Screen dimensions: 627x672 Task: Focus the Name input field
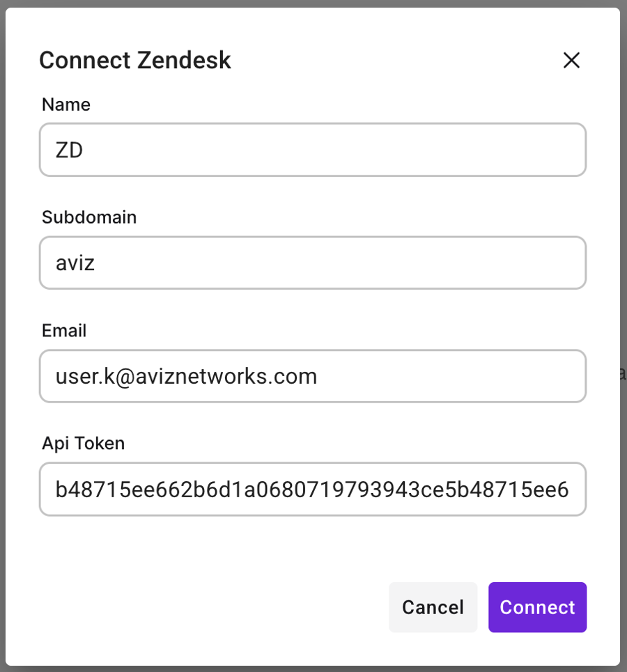pyautogui.click(x=312, y=150)
